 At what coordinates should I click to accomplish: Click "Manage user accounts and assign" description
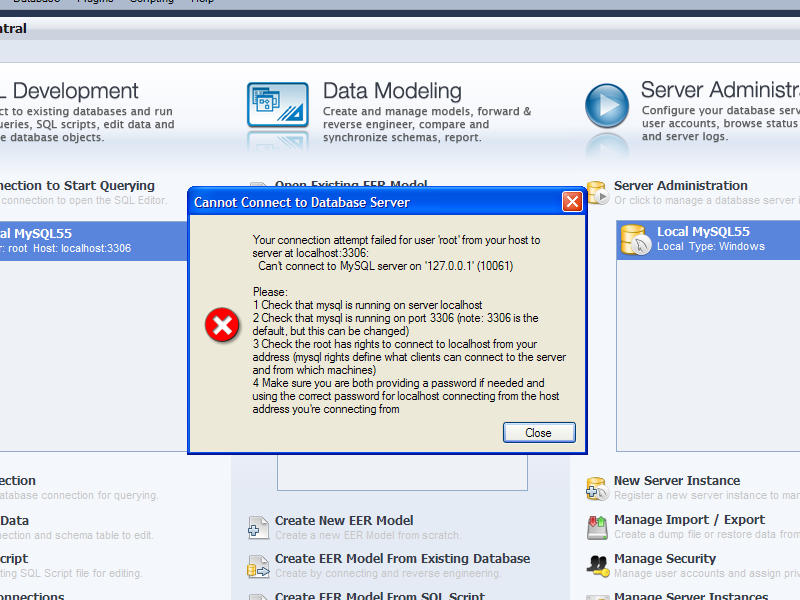[707, 573]
